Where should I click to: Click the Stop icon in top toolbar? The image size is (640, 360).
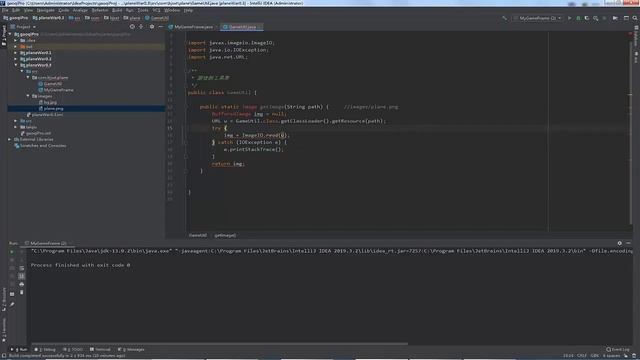[x=604, y=18]
